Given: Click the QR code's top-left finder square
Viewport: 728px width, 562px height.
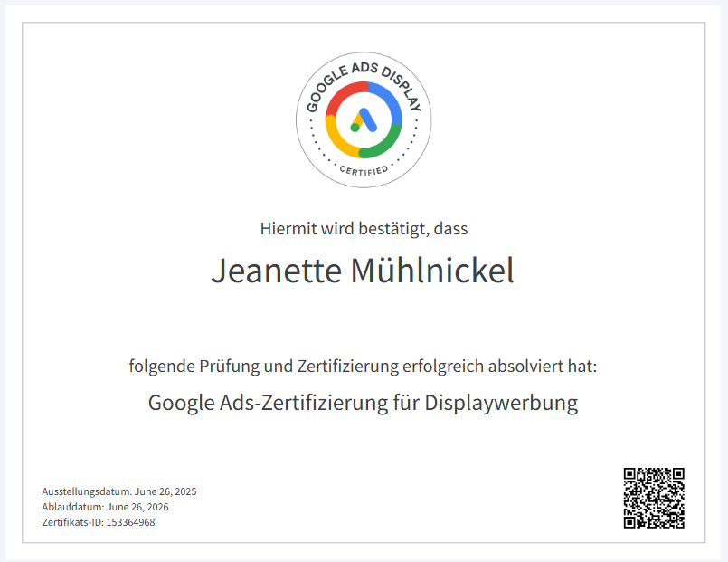Looking at the screenshot, I should click(631, 475).
